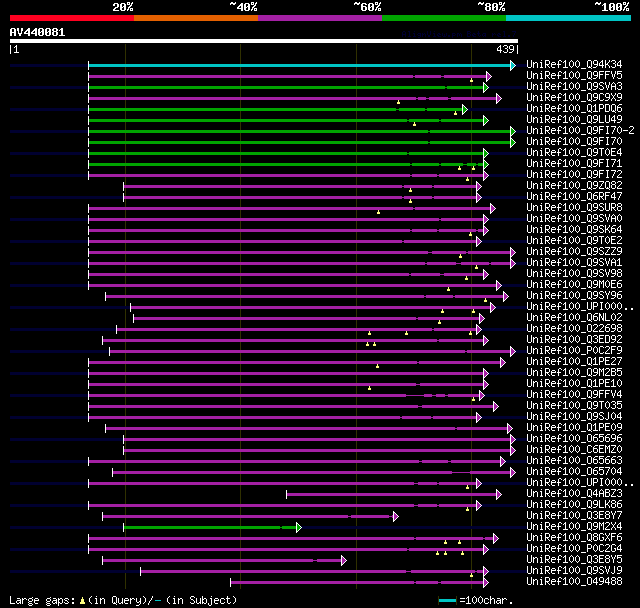Click the UniRef100_Q9M0E6 label

tap(574, 284)
